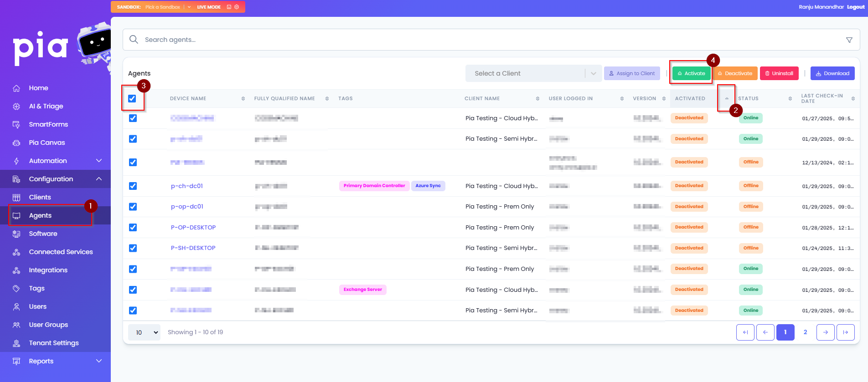The image size is (868, 382).
Task: Click the Azure Sync tag
Action: [428, 186]
